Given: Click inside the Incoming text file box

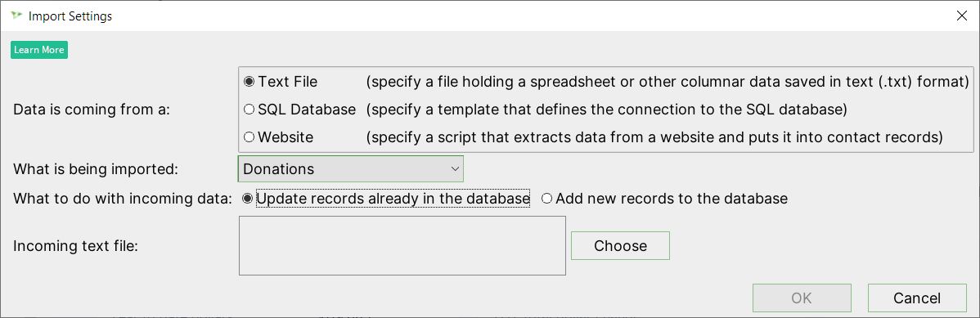Looking at the screenshot, I should click(402, 245).
